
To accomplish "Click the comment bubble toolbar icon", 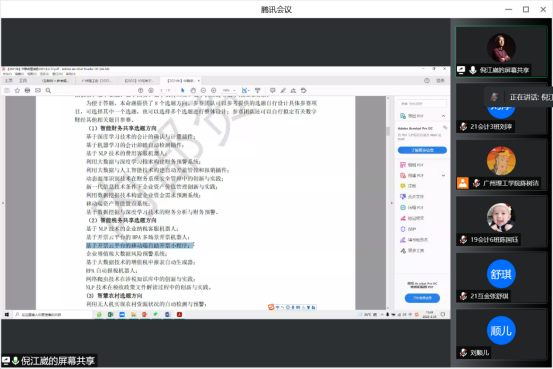I will [x=273, y=91].
